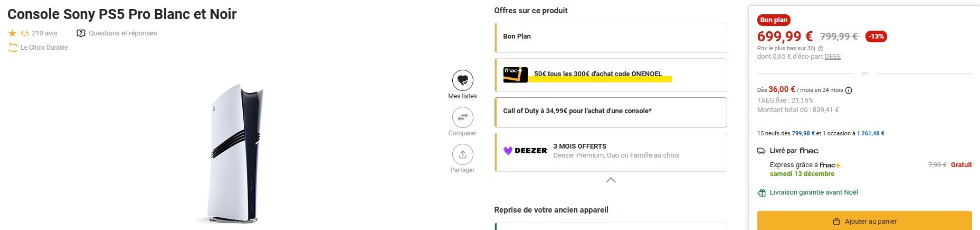Click help icon beside Prix le plus bas
980x230 pixels.
[x=821, y=49]
